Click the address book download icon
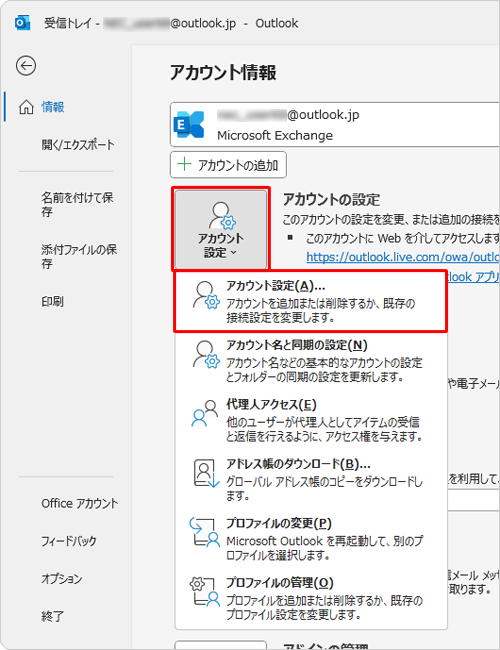 pyautogui.click(x=206, y=473)
